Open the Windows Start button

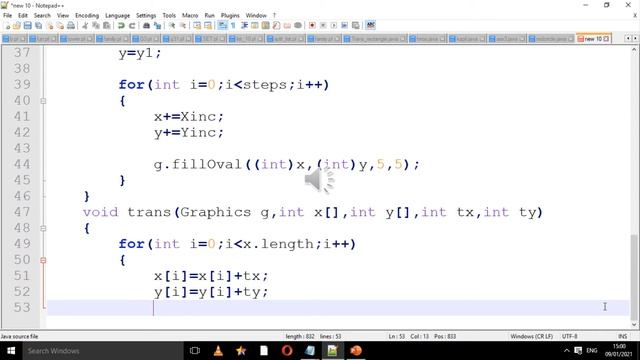[11, 351]
